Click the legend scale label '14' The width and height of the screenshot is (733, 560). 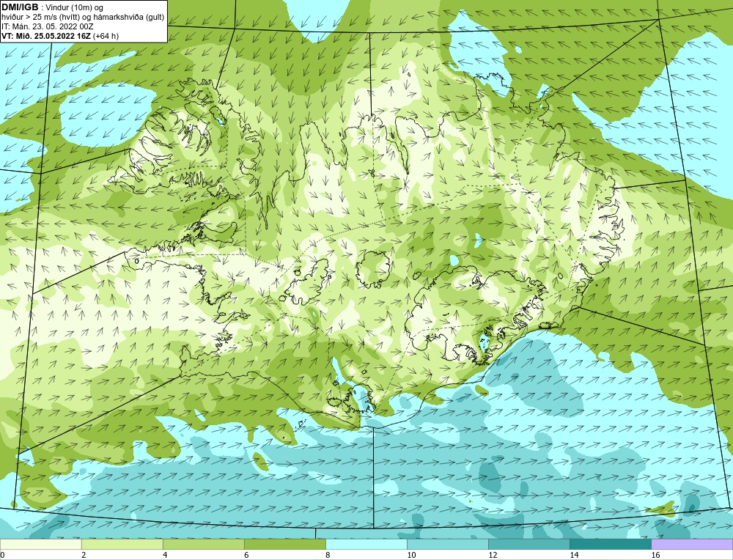574,555
